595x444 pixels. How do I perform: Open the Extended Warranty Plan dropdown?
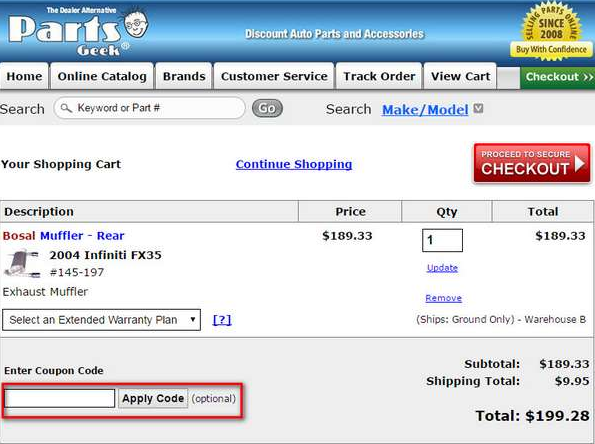[x=101, y=320]
